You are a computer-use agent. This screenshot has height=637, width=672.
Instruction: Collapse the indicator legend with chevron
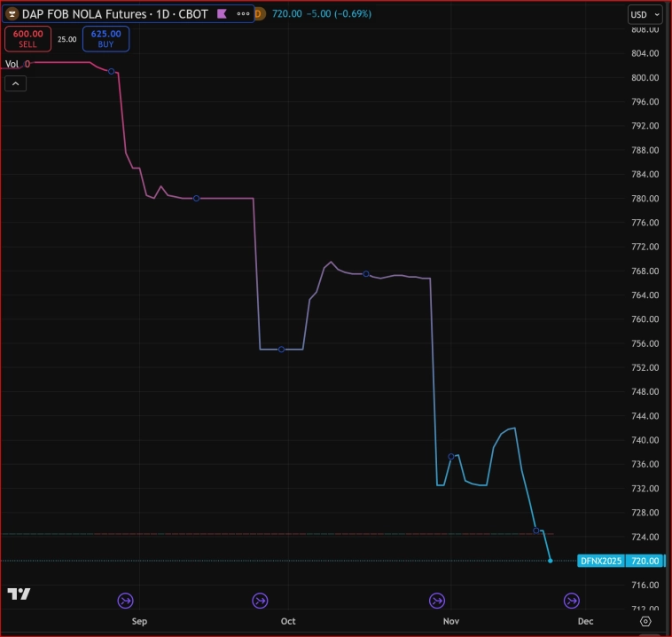tap(15, 83)
